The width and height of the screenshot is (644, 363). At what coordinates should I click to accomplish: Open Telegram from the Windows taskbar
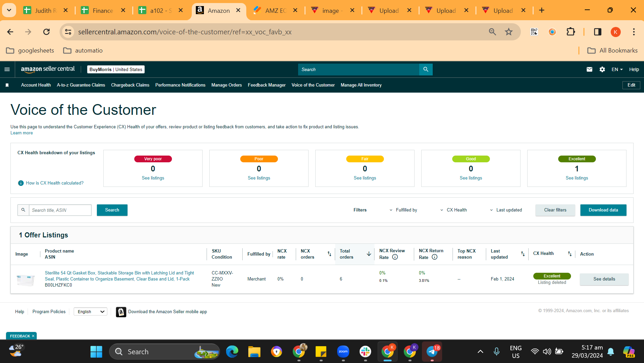point(432,352)
